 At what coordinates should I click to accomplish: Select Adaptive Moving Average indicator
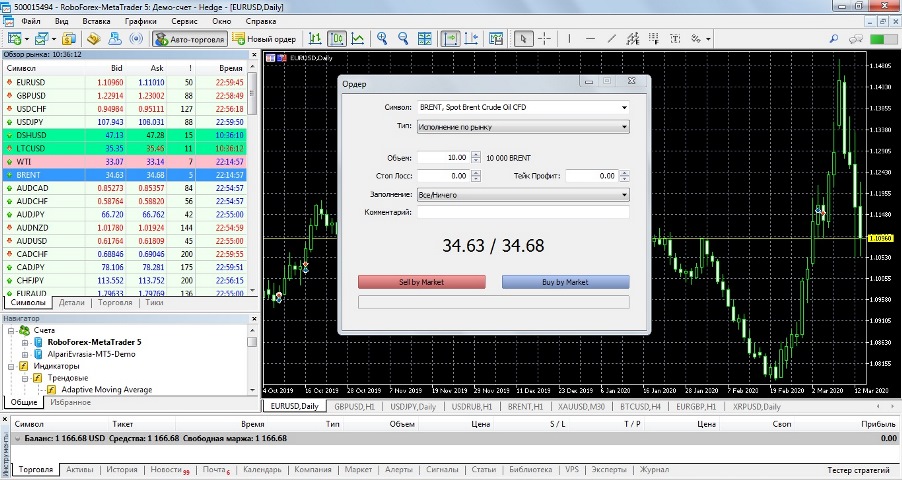pyautogui.click(x=106, y=390)
